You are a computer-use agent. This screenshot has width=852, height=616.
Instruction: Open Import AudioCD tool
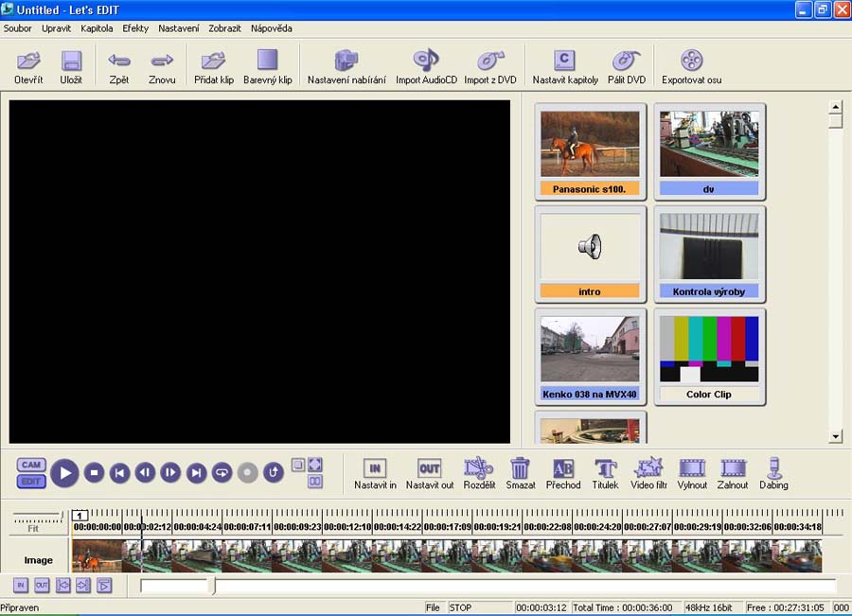(426, 62)
